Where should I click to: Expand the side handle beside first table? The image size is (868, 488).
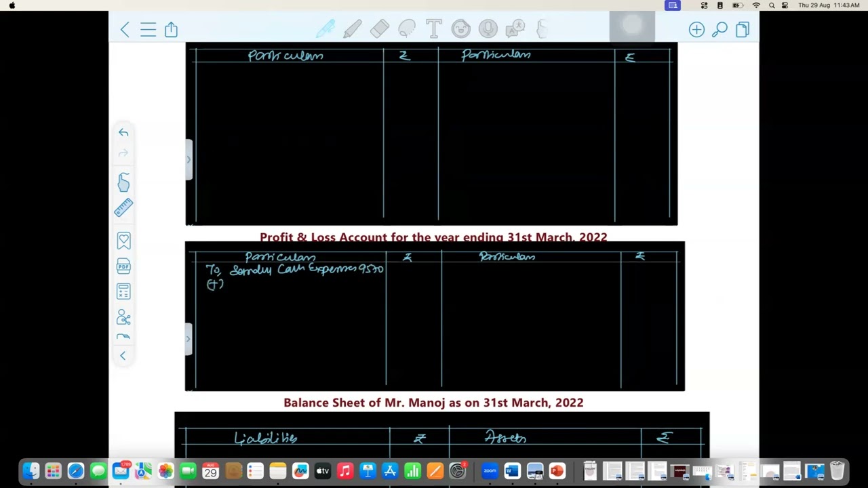tap(189, 160)
